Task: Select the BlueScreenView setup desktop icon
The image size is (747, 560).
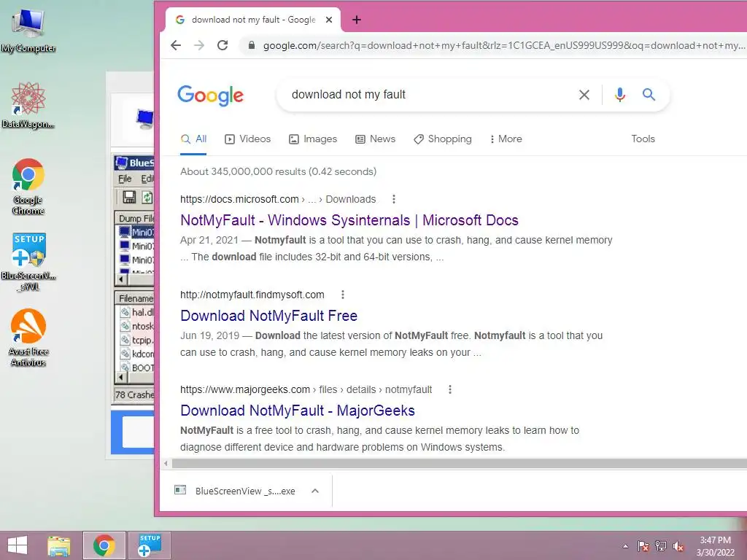Action: coord(28,262)
